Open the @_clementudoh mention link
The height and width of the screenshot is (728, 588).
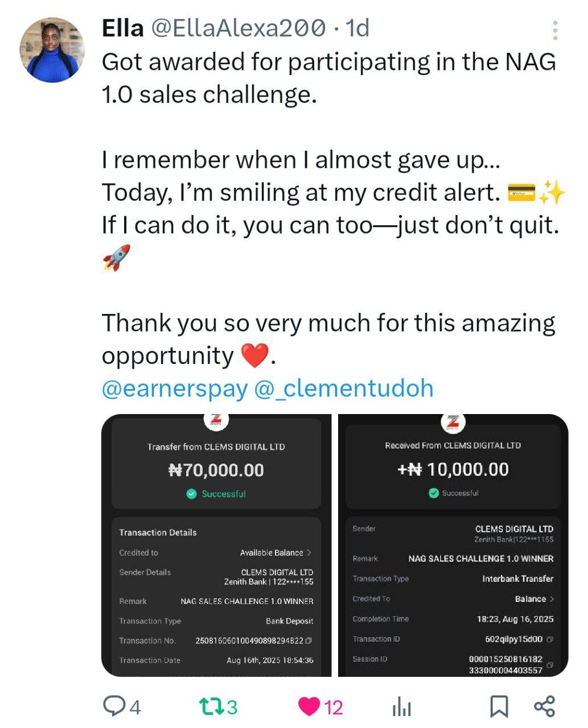[x=343, y=388]
